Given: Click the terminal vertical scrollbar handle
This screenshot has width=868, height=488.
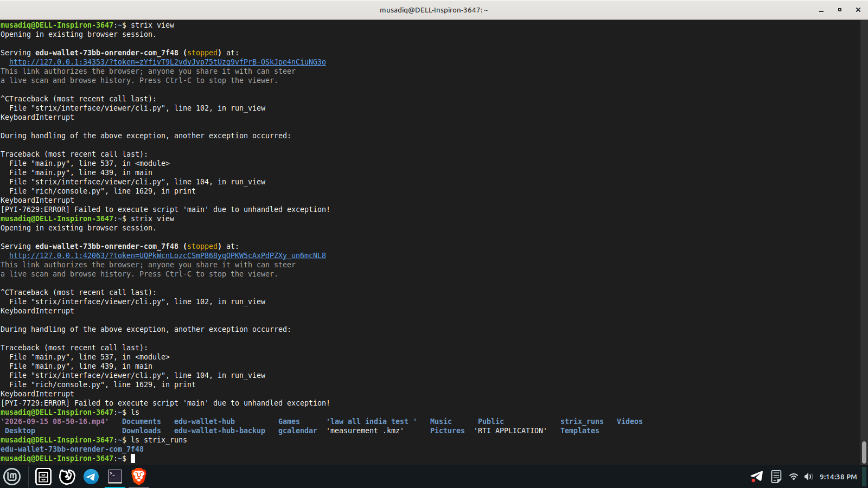Looking at the screenshot, I should [x=864, y=452].
